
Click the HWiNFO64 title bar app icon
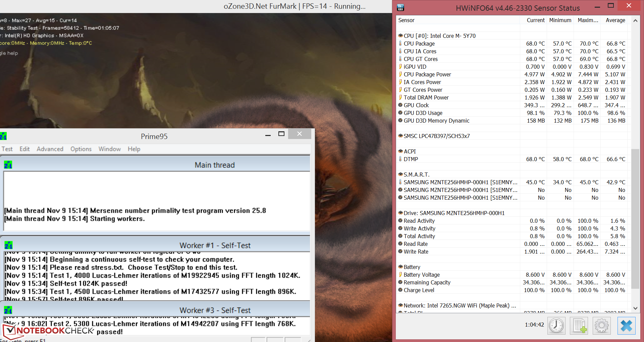(x=400, y=7)
